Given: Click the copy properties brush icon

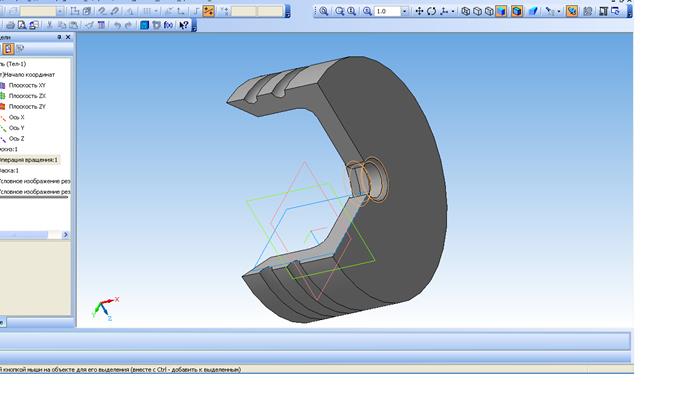Looking at the screenshot, I should pyautogui.click(x=89, y=25).
